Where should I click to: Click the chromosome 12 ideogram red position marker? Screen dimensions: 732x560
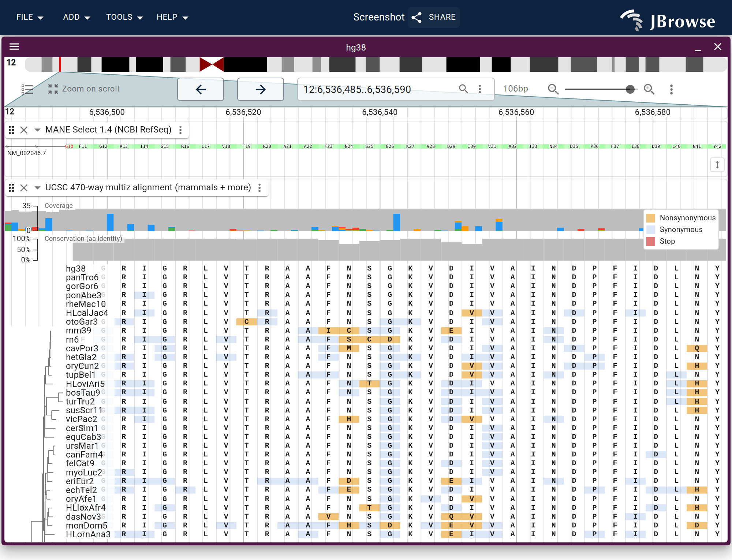[x=60, y=64]
